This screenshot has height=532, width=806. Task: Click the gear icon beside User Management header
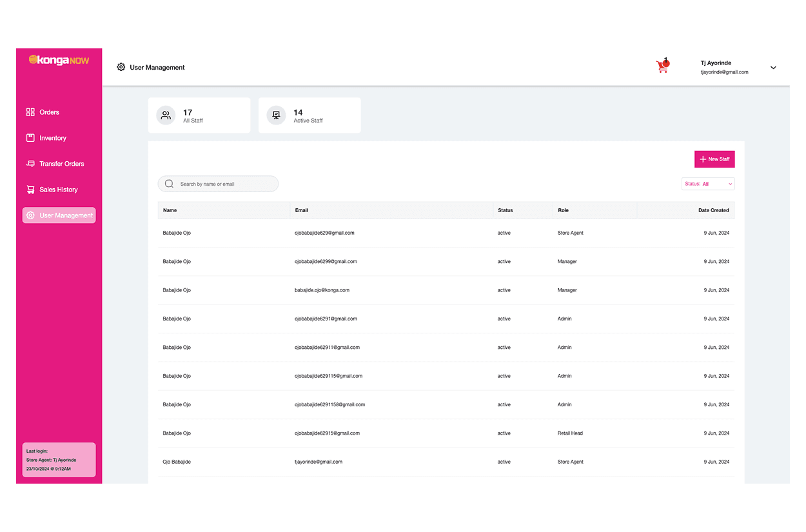(x=121, y=67)
